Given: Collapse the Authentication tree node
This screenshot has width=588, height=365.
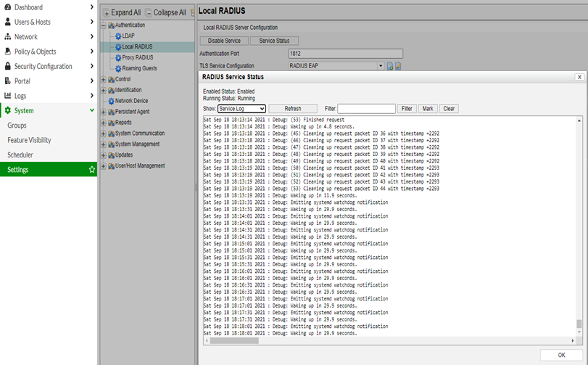Looking at the screenshot, I should click(x=104, y=25).
